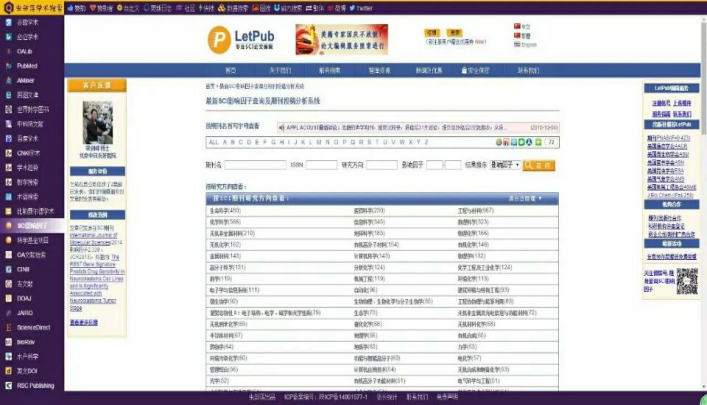Image resolution: width=707 pixels, height=405 pixels.
Task: Open 新闻及优惠 in the navigation bar
Action: click(x=429, y=70)
